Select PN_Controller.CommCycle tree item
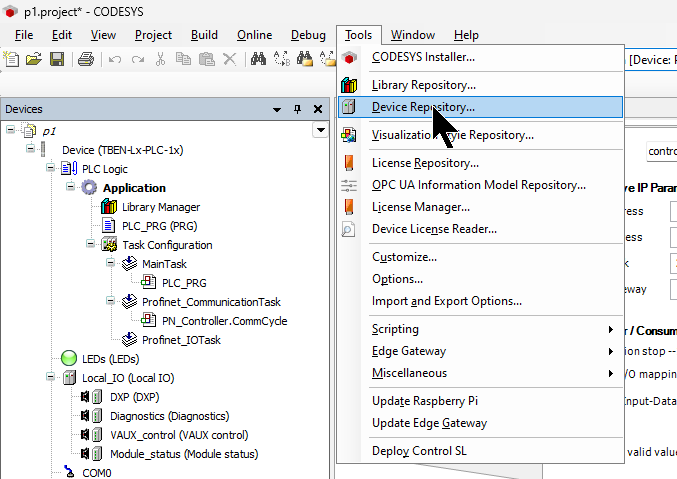 click(x=225, y=321)
